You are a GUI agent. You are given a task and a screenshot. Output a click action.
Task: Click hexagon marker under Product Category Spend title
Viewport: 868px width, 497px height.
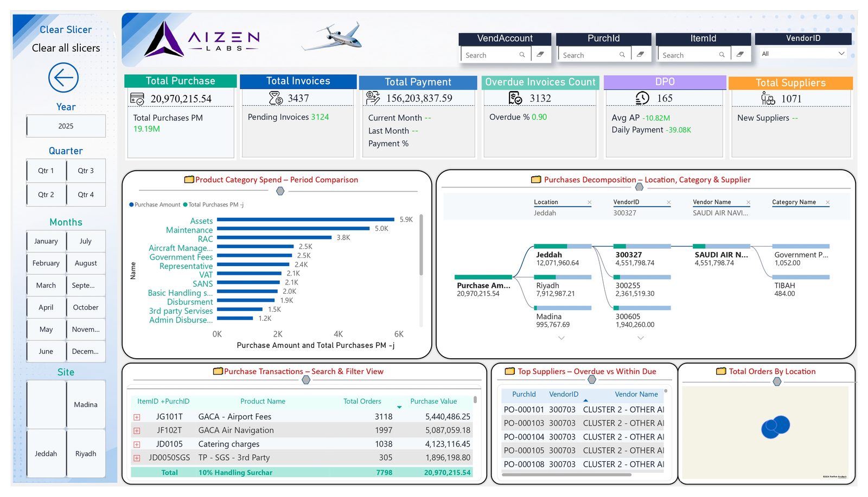280,191
